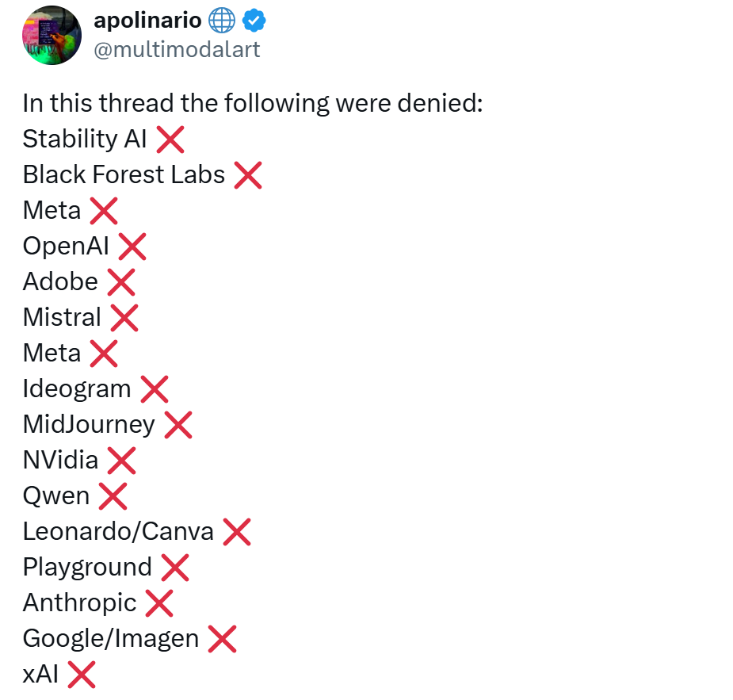Image resolution: width=733 pixels, height=700 pixels.
Task: Click the red X after Anthropic
Action: point(158,603)
